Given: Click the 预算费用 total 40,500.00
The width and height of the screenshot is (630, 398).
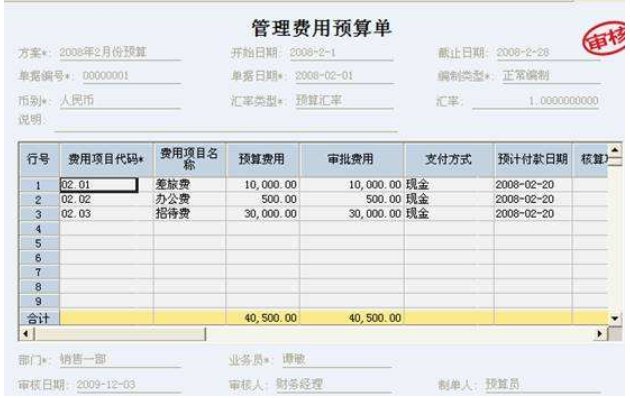Looking at the screenshot, I should [262, 318].
